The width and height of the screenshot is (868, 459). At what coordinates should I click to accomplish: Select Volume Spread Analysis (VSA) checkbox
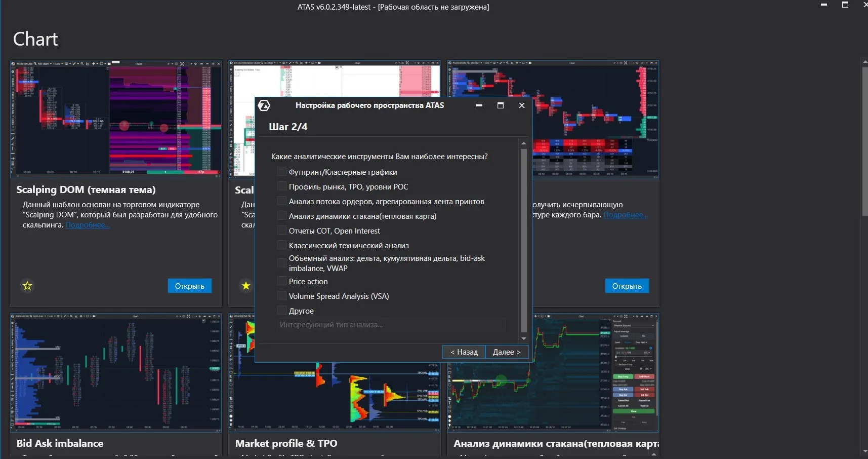(281, 296)
